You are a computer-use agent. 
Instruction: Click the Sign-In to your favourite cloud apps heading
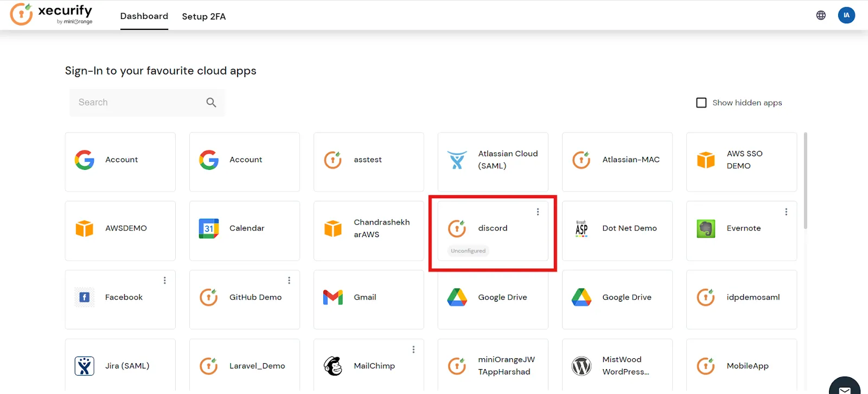[x=161, y=71]
